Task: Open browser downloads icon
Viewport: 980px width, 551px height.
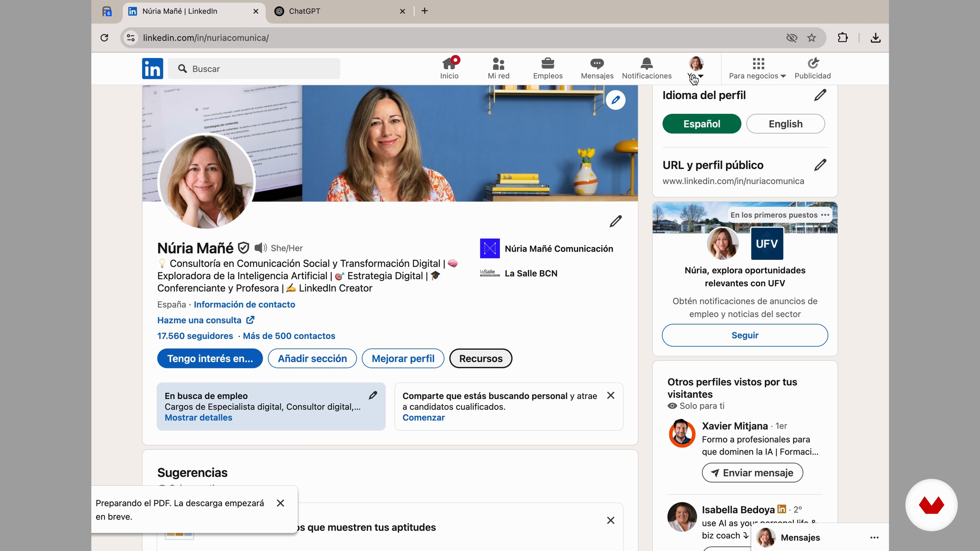Action: [x=875, y=38]
